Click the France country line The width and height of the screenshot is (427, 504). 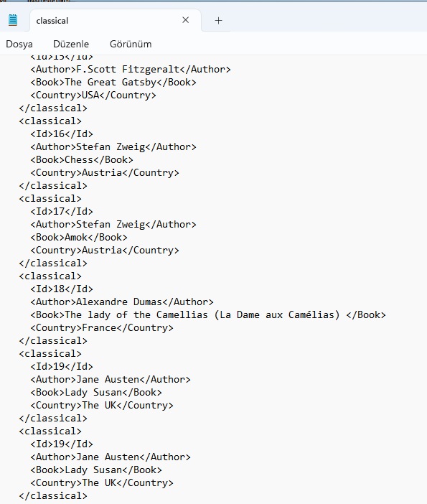[102, 328]
